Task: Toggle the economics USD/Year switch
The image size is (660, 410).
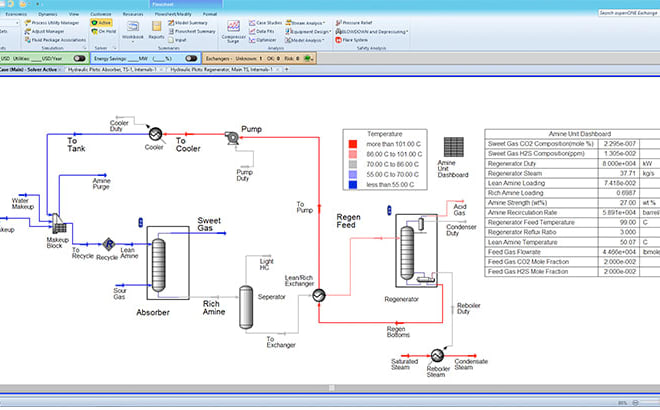Action: click(x=79, y=59)
